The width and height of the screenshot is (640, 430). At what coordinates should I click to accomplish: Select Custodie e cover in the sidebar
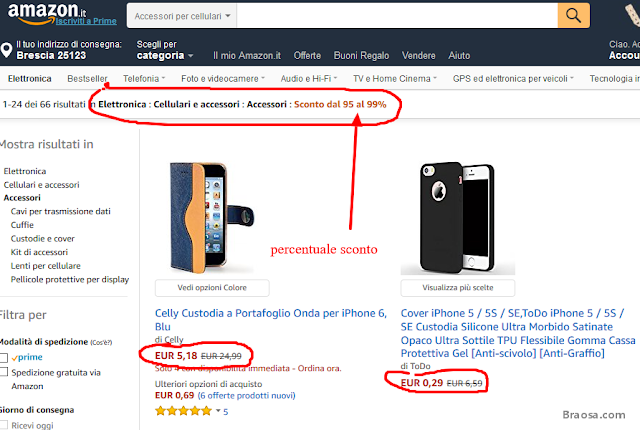click(x=43, y=239)
